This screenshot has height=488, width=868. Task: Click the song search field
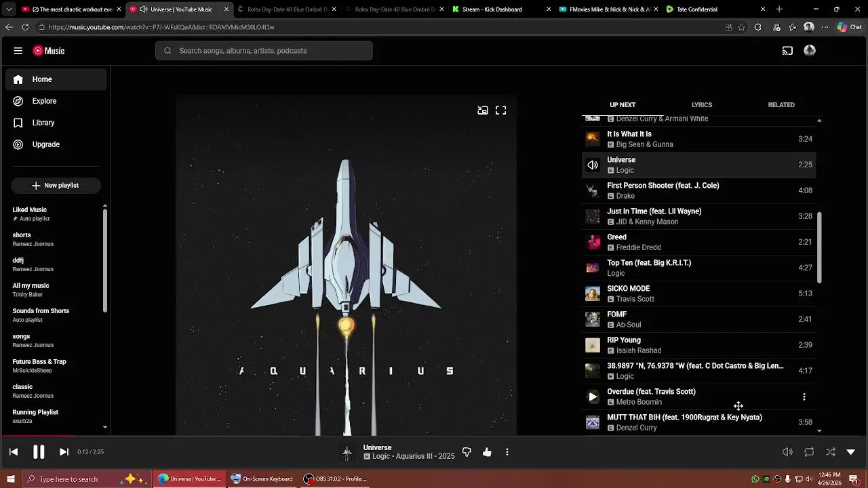tap(264, 51)
